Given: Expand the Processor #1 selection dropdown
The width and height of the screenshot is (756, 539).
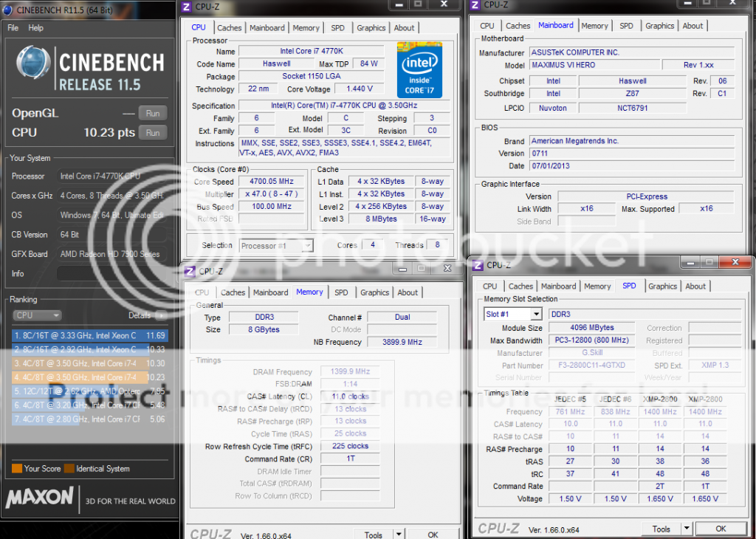Looking at the screenshot, I should pos(276,245).
